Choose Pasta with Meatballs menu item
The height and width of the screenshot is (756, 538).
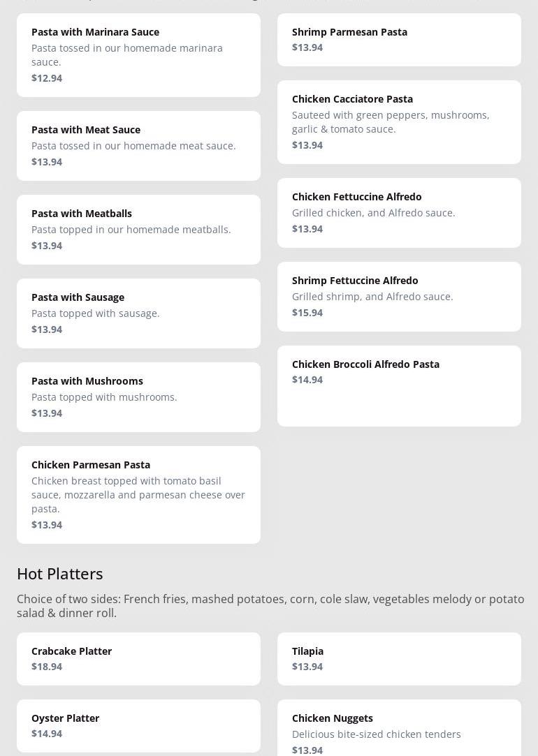(x=138, y=229)
